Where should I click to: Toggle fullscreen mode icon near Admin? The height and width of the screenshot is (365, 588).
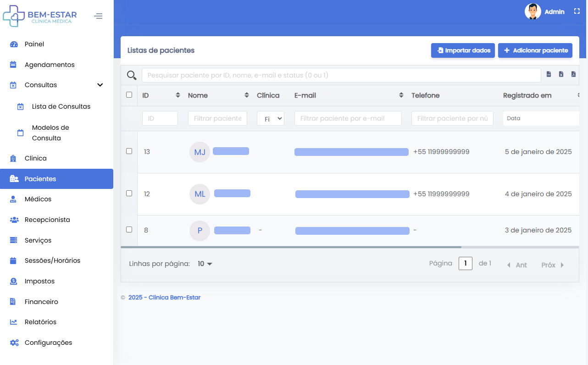[x=577, y=11]
